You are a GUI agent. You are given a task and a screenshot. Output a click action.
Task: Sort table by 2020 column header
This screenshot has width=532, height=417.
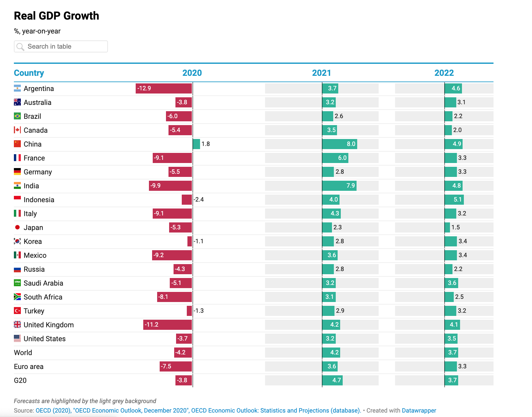(x=192, y=73)
